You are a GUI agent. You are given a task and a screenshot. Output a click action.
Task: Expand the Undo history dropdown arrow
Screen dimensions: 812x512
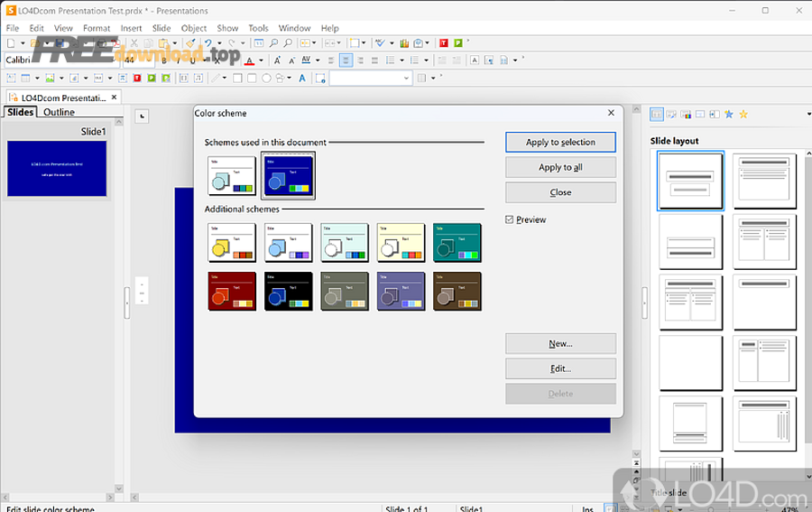tap(219, 43)
